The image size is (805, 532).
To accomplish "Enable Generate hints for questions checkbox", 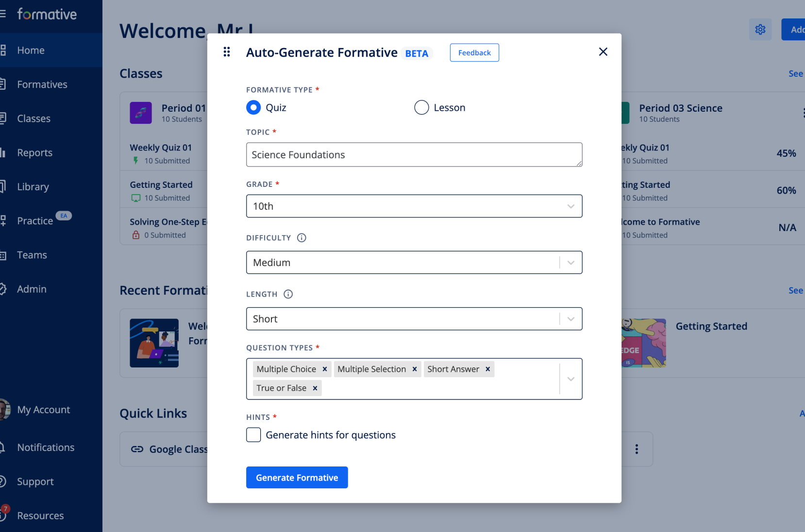I will pyautogui.click(x=253, y=435).
